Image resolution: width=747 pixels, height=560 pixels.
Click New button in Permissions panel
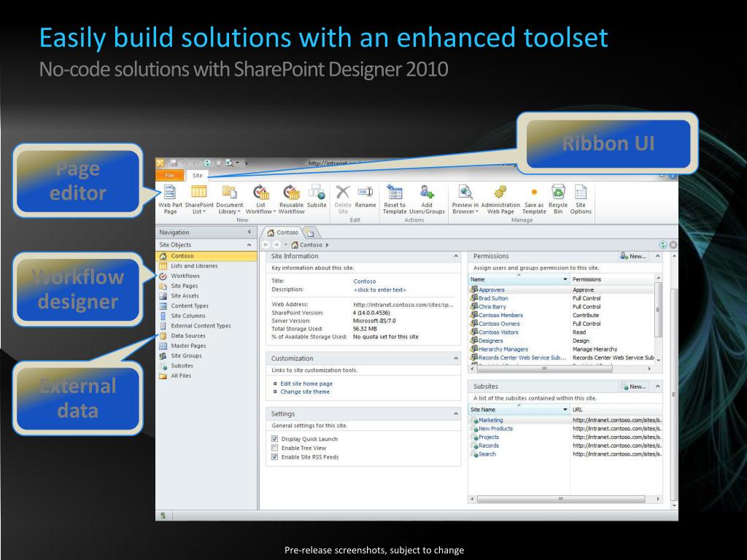coord(633,256)
